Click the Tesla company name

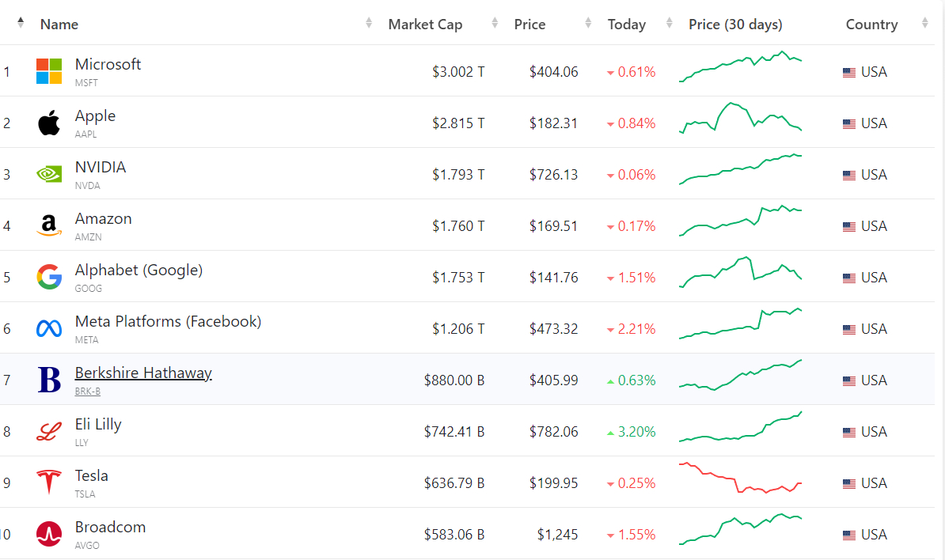click(92, 475)
